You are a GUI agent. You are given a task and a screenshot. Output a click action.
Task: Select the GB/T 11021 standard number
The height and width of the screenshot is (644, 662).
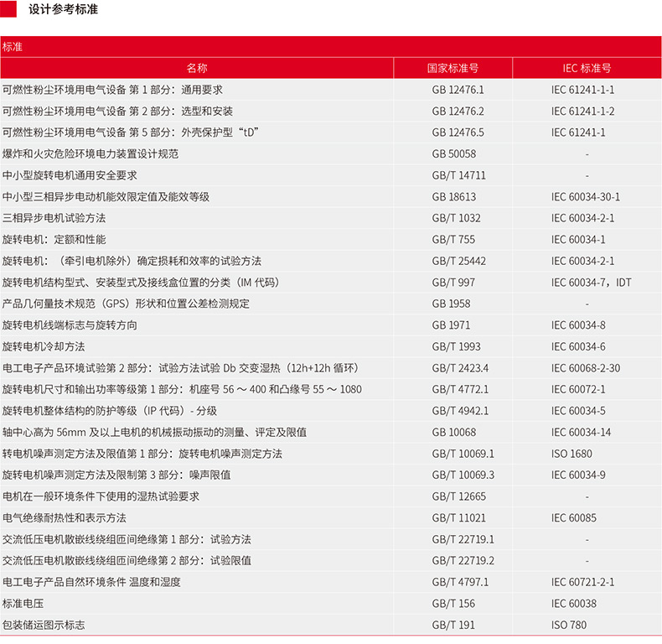point(458,518)
